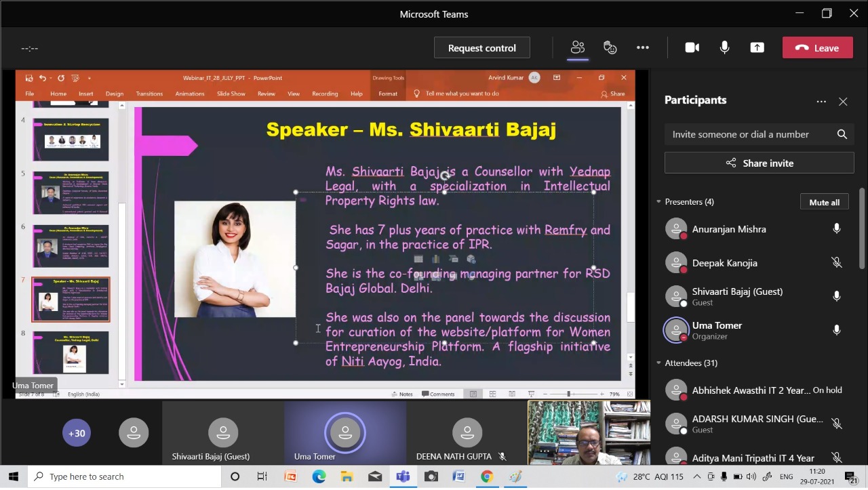Open Participants panel more options ellipsis
868x490 pixels.
pyautogui.click(x=821, y=101)
